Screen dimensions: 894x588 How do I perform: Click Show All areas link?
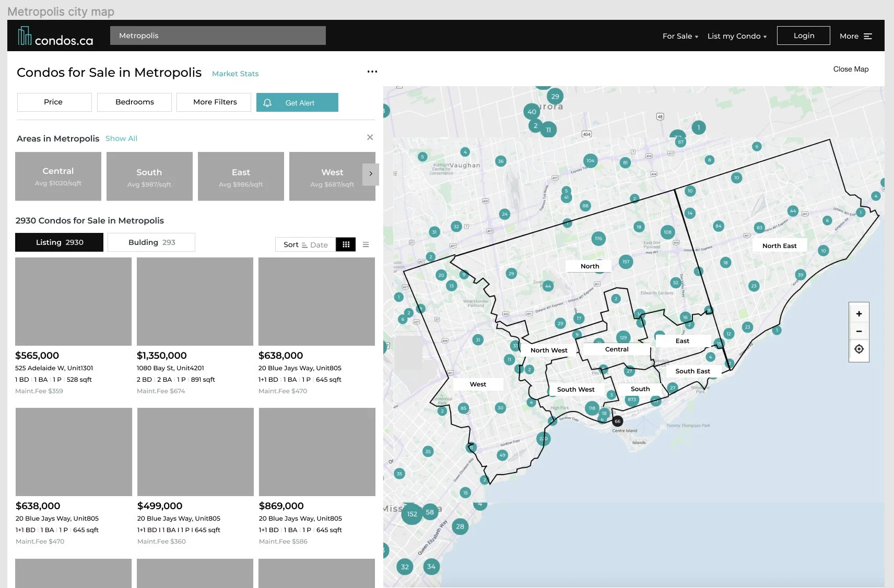(121, 138)
